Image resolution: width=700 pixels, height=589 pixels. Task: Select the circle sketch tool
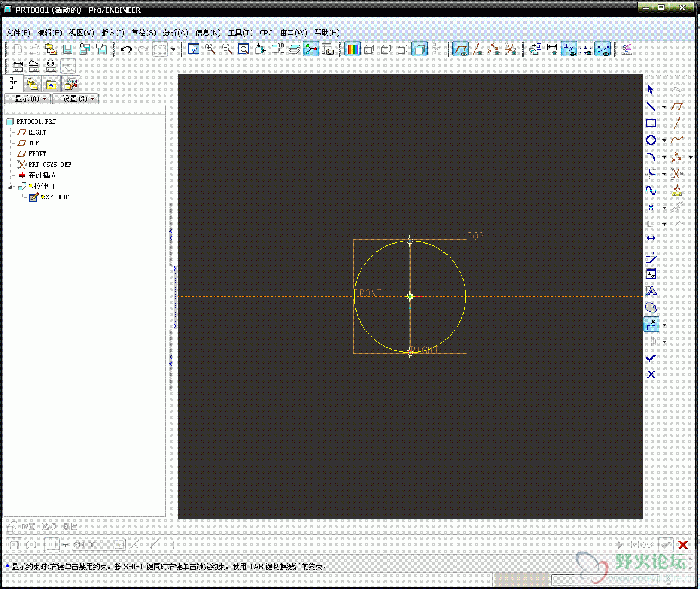pyautogui.click(x=651, y=140)
